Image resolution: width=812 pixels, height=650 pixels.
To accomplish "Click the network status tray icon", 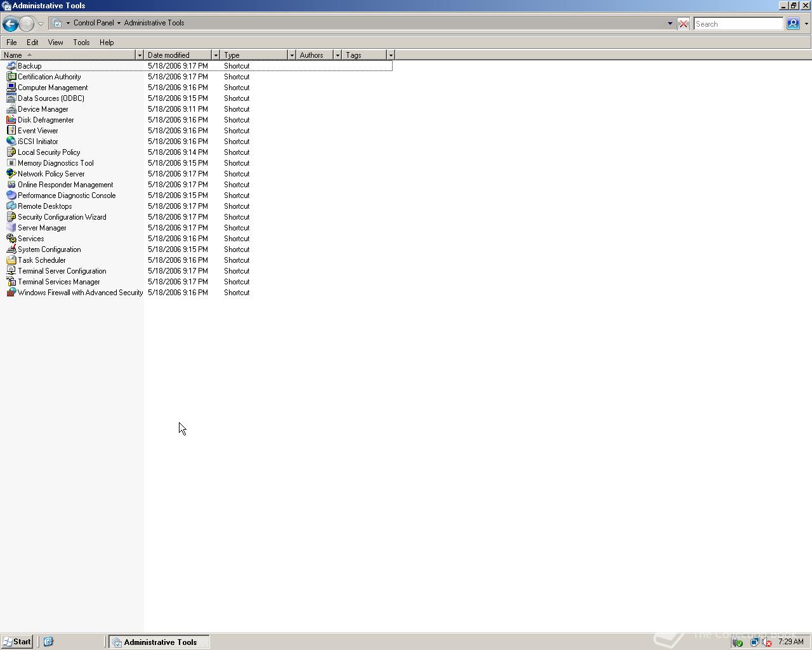I will click(754, 642).
